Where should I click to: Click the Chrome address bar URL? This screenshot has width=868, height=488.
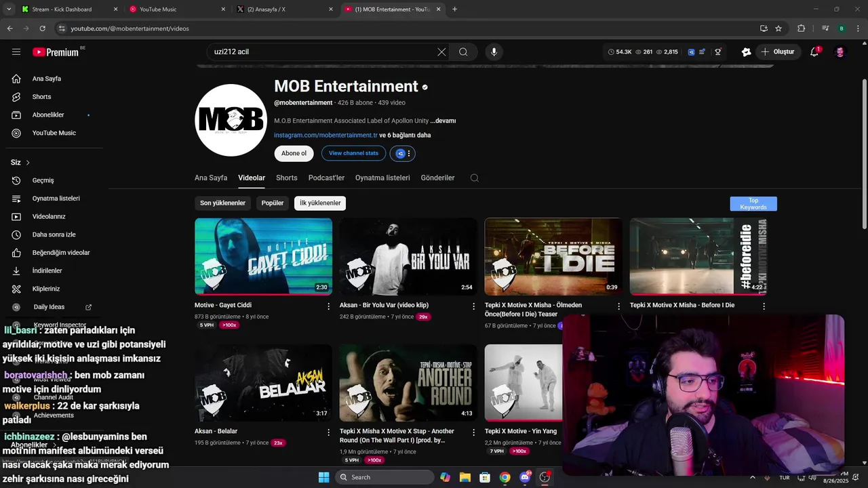pos(130,28)
